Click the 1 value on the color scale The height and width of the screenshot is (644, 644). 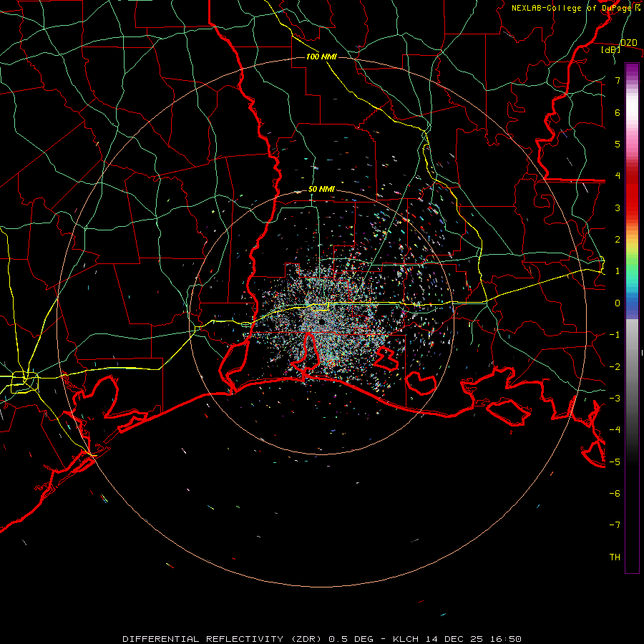click(x=618, y=271)
